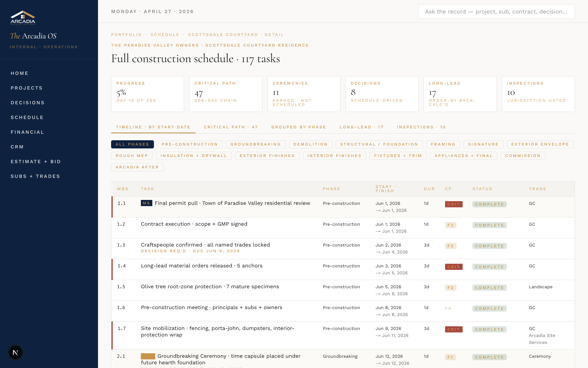Click the Status column header
This screenshot has height=368, width=588.
click(482, 189)
